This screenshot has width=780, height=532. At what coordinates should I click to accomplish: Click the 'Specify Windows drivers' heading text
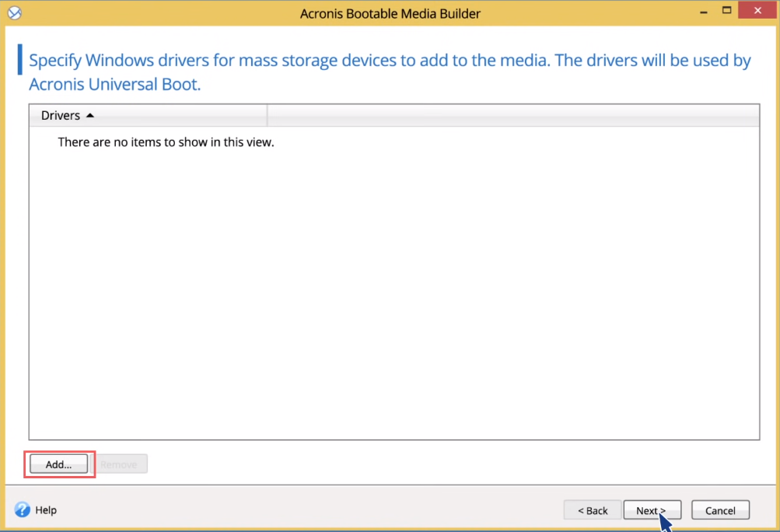click(x=390, y=72)
